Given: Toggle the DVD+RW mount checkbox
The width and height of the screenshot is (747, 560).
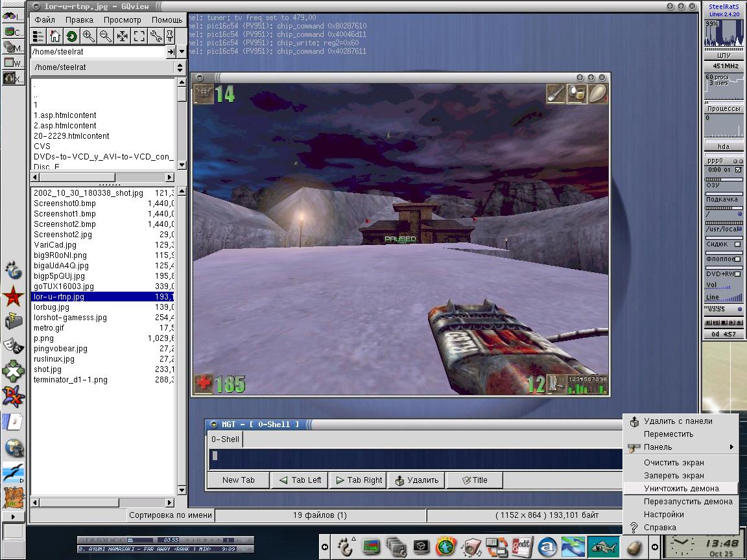Looking at the screenshot, I should pyautogui.click(x=737, y=274).
